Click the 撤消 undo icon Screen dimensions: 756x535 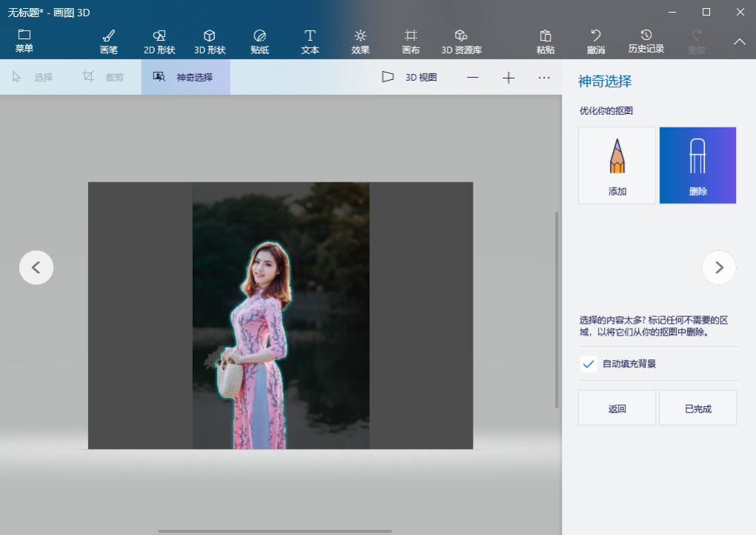pos(596,36)
